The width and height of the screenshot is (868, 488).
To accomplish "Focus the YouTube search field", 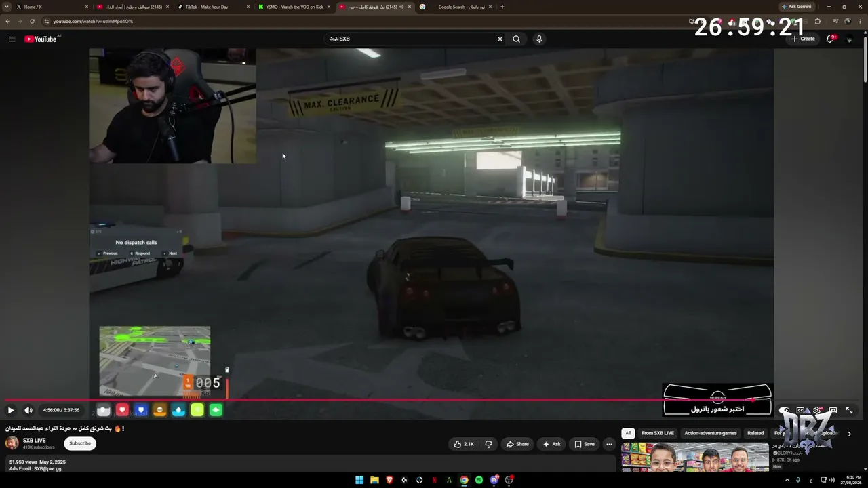I will 410,39.
